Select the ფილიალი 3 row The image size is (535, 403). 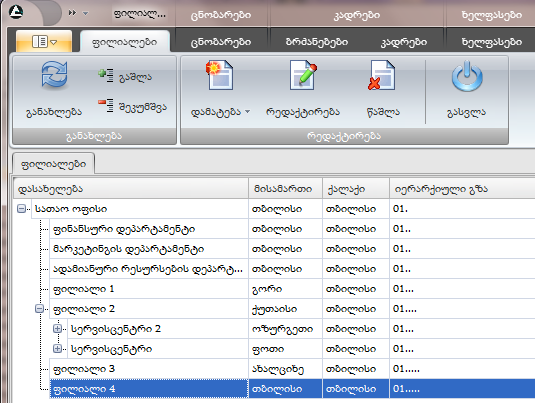(292, 369)
